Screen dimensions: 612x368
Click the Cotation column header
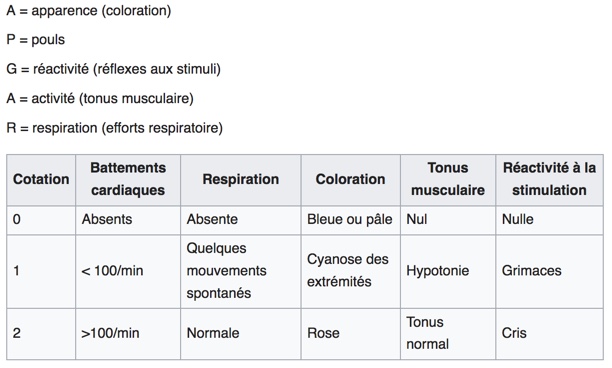coord(41,180)
